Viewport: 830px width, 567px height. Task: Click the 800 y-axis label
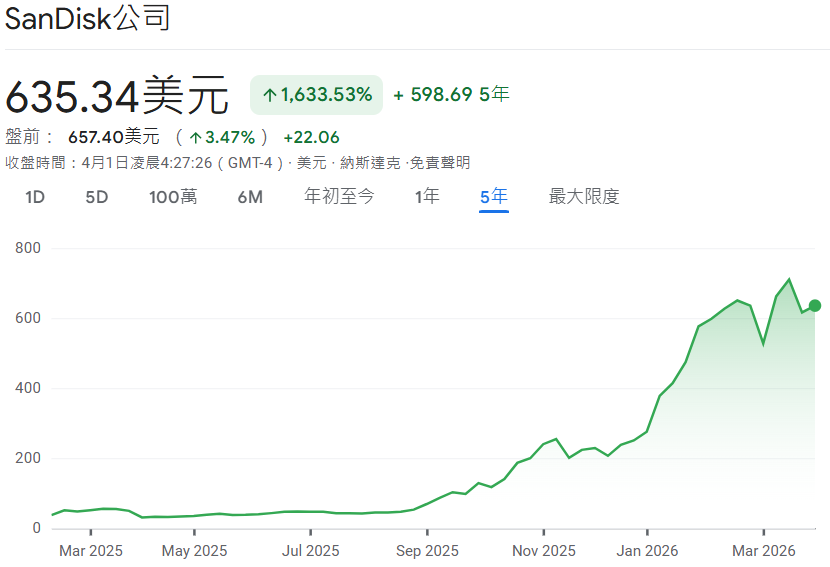[x=28, y=248]
